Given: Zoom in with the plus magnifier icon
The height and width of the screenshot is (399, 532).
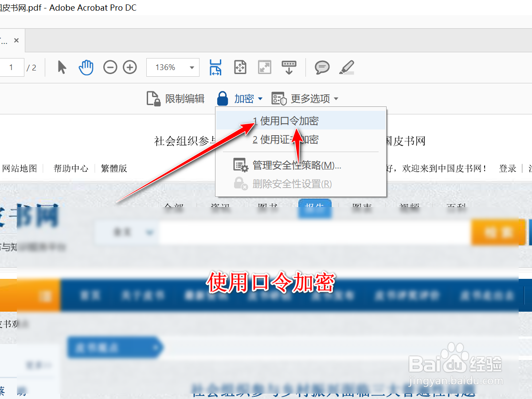Looking at the screenshot, I should point(129,67).
